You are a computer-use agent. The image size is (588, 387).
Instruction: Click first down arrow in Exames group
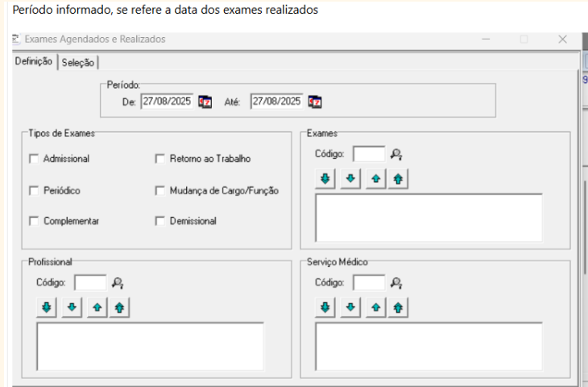point(325,179)
